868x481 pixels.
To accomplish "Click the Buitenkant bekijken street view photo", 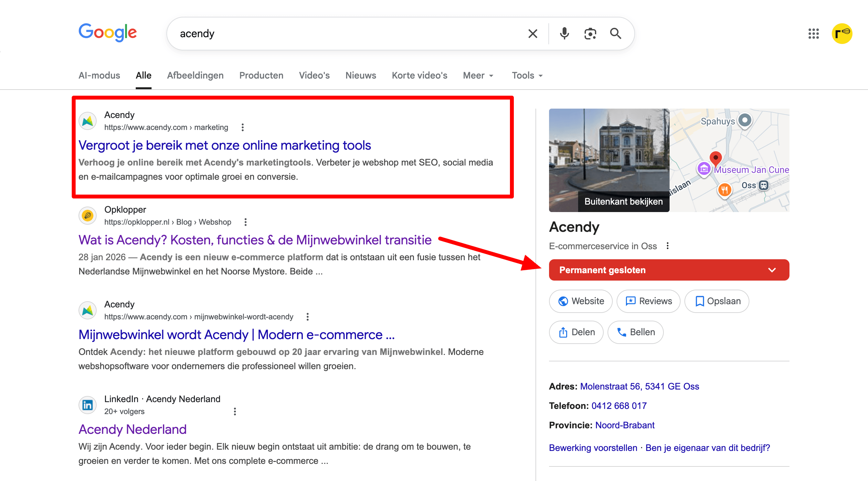I will (x=609, y=160).
